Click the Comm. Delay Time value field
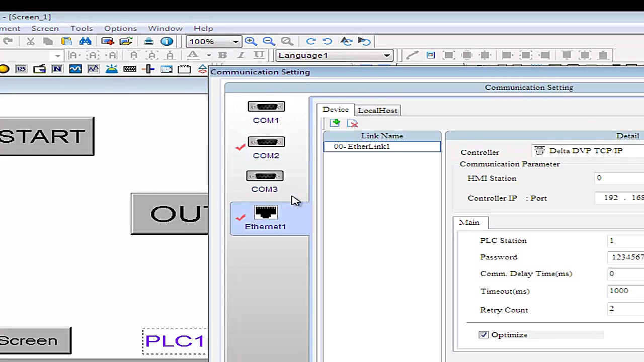This screenshot has width=644, height=362. (x=625, y=274)
